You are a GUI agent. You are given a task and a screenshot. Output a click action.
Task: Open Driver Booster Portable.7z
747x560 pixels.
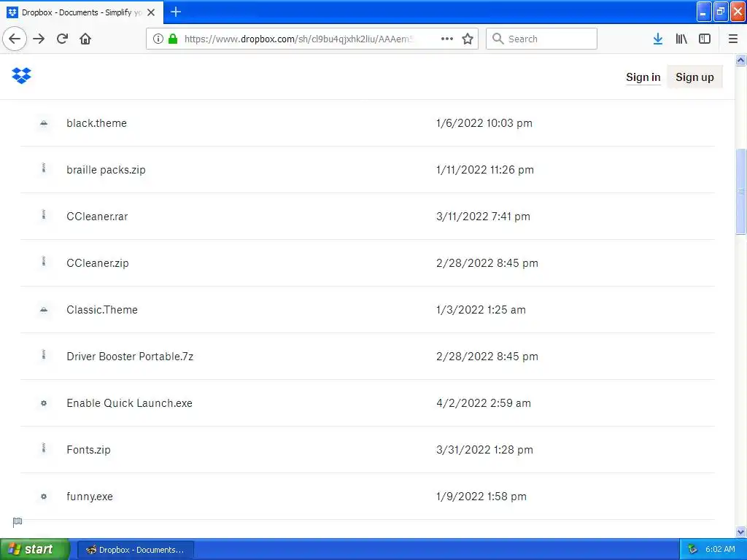coord(130,357)
